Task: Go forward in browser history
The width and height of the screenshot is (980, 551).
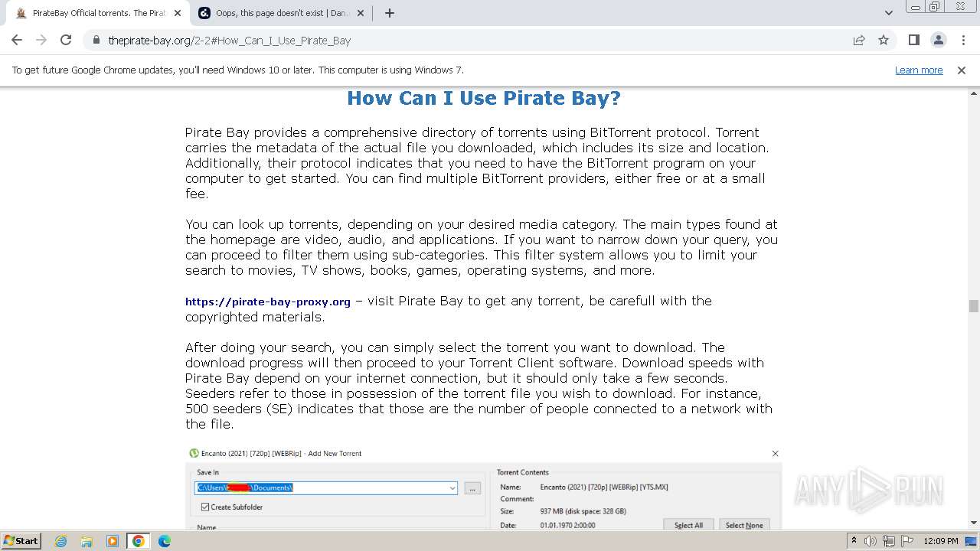Action: (x=41, y=40)
